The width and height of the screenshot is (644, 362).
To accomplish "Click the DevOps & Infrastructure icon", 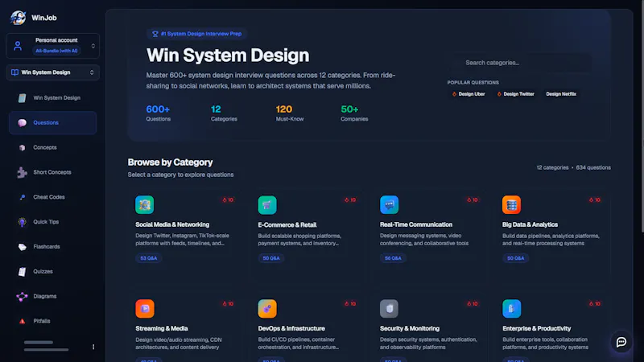I will click(267, 309).
